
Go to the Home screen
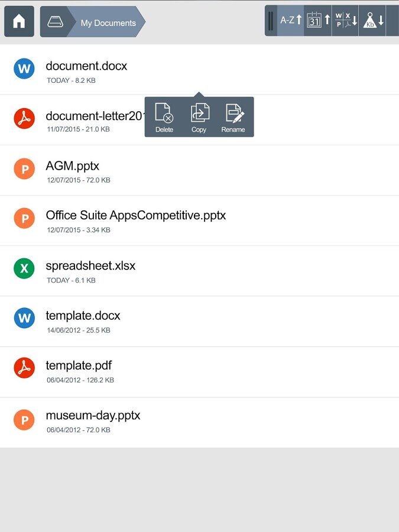[19, 22]
